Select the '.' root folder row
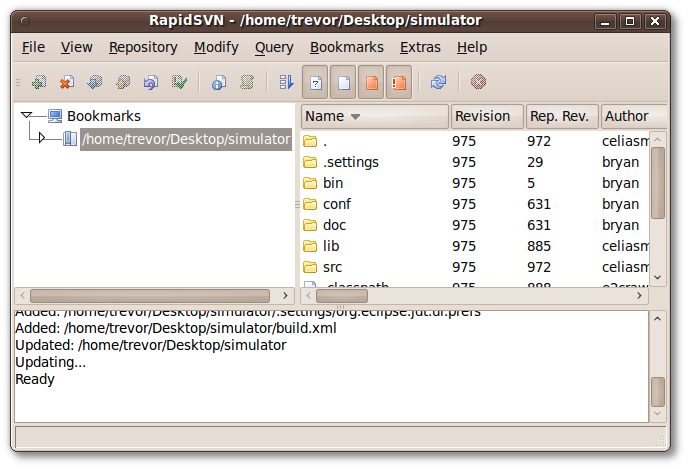Image resolution: width=688 pixels, height=469 pixels. tap(475, 141)
